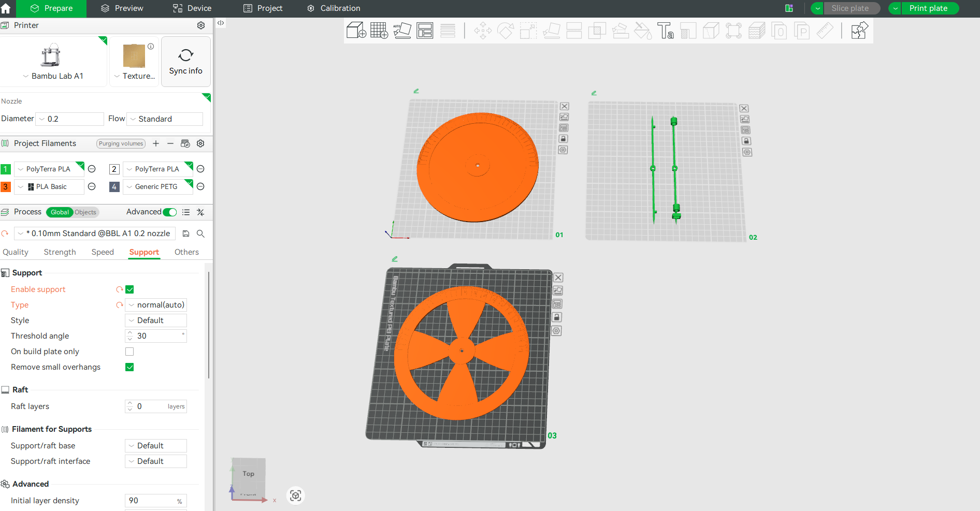The width and height of the screenshot is (980, 511).
Task: Add a filament with the plus icon
Action: (156, 143)
